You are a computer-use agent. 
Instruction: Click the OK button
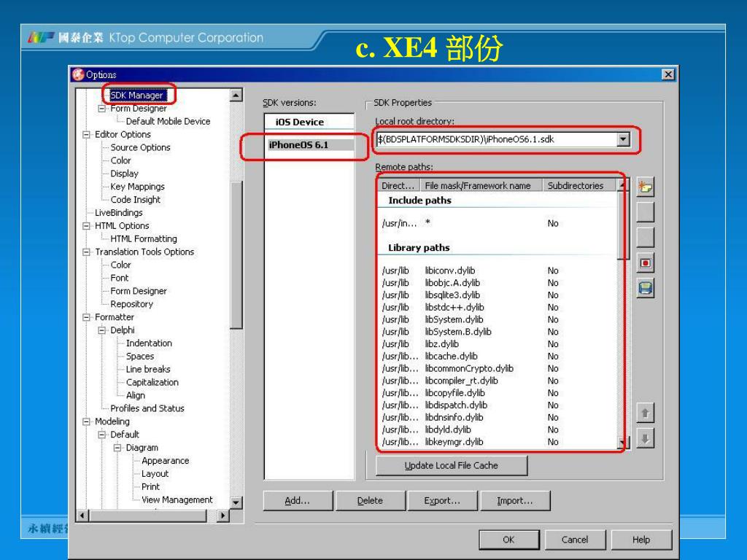(x=508, y=540)
